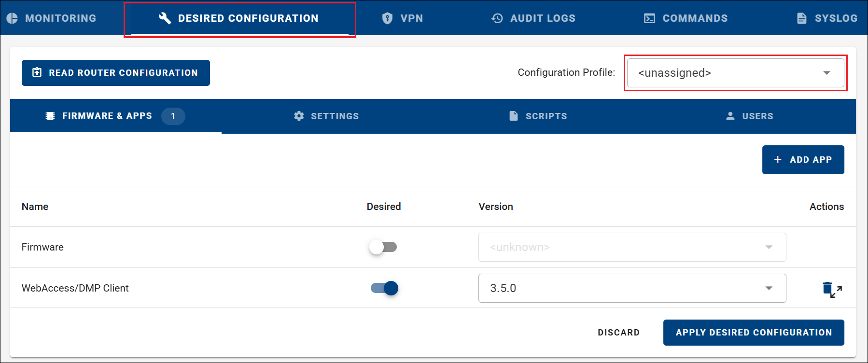Click the VPN shield icon
Screen dimensions: 868x363
(x=387, y=18)
